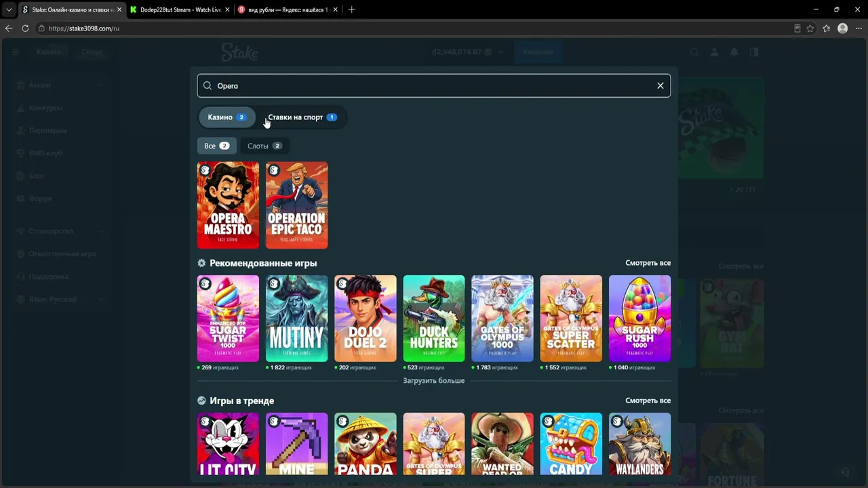Open the Candy trending game

click(x=571, y=444)
